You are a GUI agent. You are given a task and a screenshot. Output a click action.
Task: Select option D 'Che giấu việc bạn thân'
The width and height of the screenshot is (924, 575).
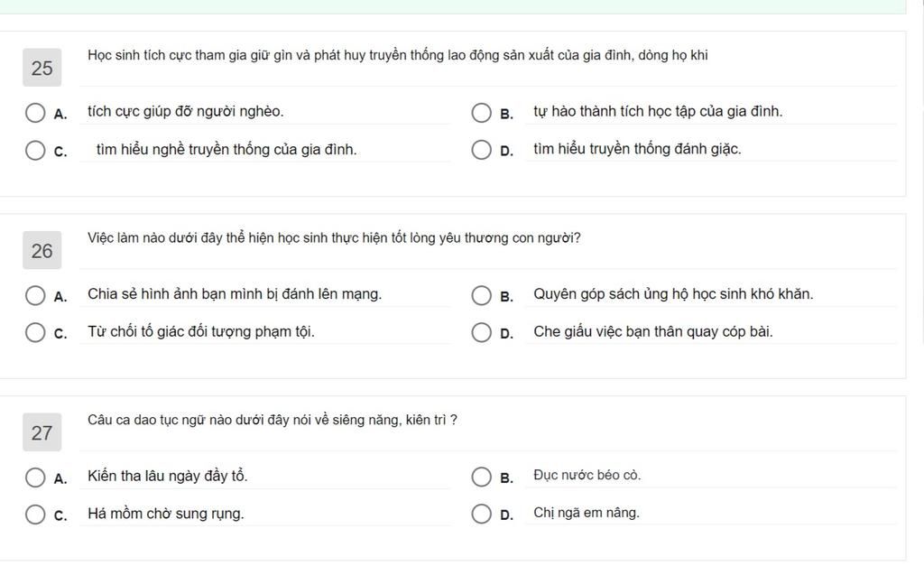482,332
